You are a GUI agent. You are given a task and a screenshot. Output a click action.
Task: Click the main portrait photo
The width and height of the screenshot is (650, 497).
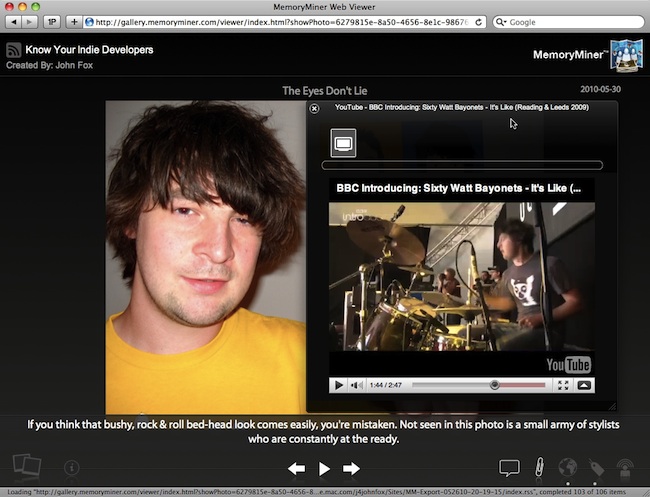[206, 257]
